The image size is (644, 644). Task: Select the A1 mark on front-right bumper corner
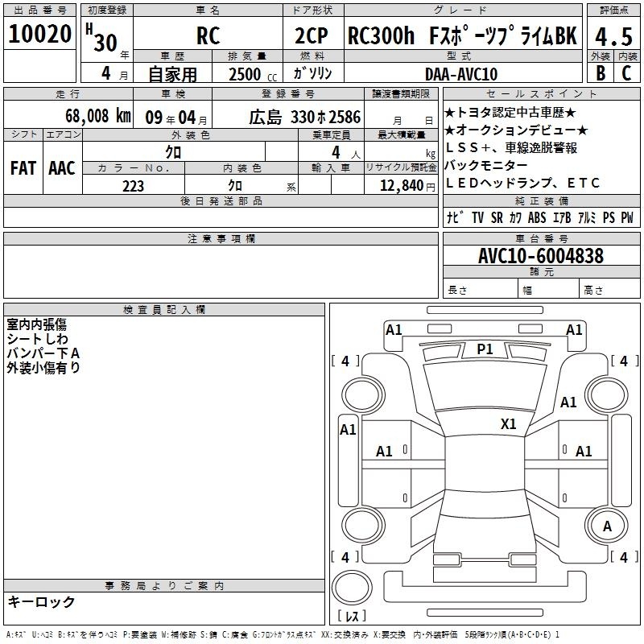[574, 329]
